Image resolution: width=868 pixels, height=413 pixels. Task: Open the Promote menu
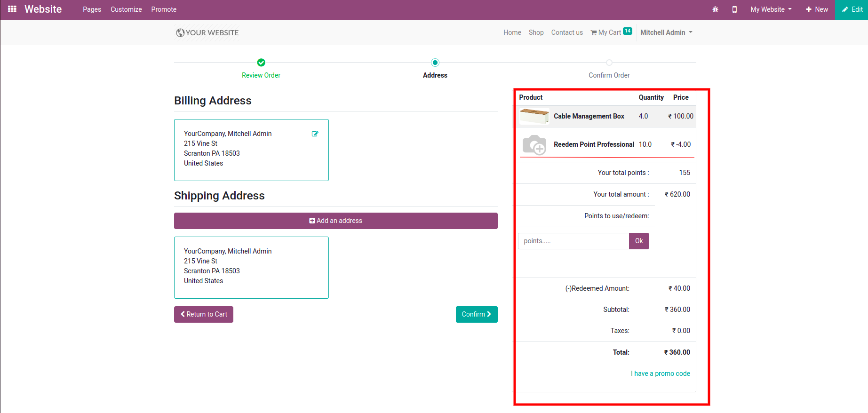(164, 9)
